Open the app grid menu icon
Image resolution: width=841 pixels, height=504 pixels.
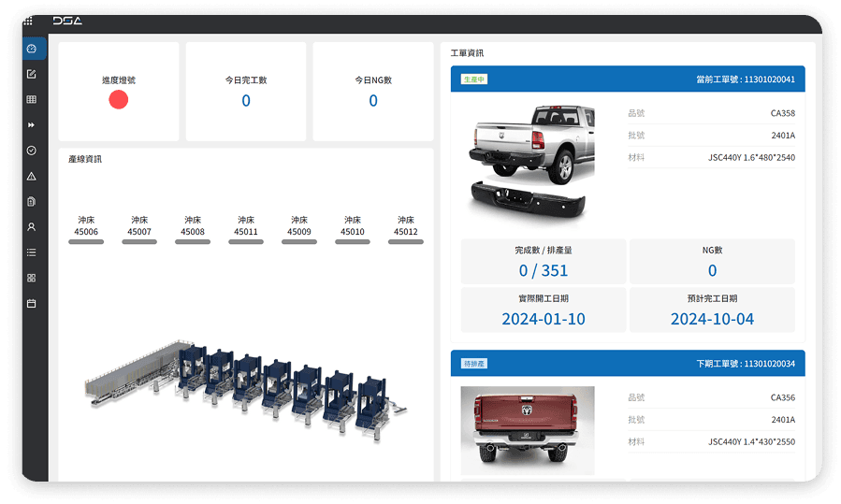(x=28, y=21)
